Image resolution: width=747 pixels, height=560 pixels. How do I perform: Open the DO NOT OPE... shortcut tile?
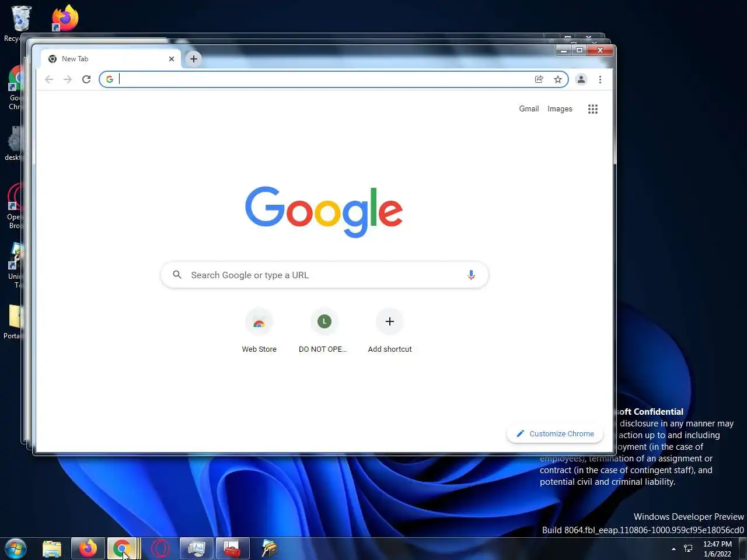tap(324, 331)
